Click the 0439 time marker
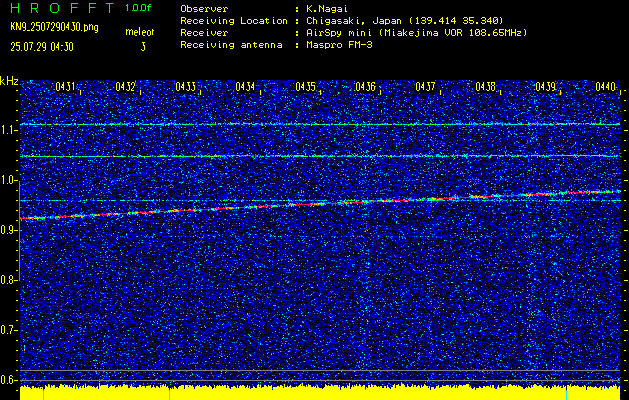The image size is (629, 400). click(x=546, y=86)
